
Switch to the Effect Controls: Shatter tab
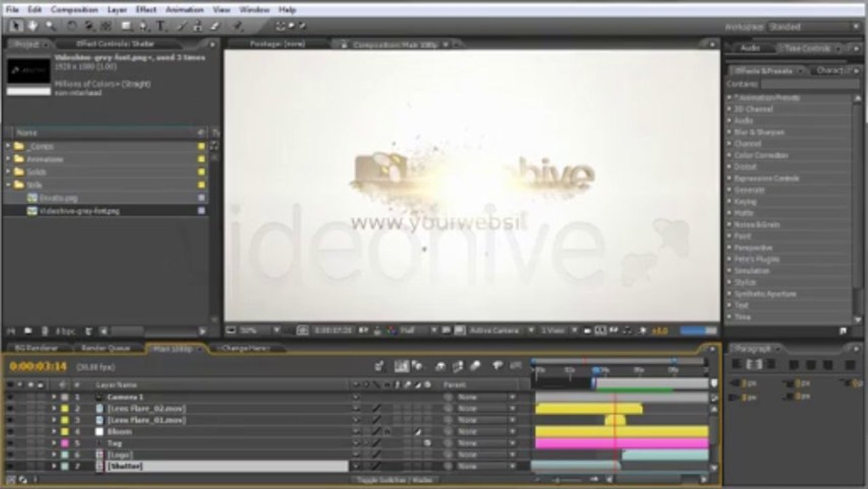115,43
